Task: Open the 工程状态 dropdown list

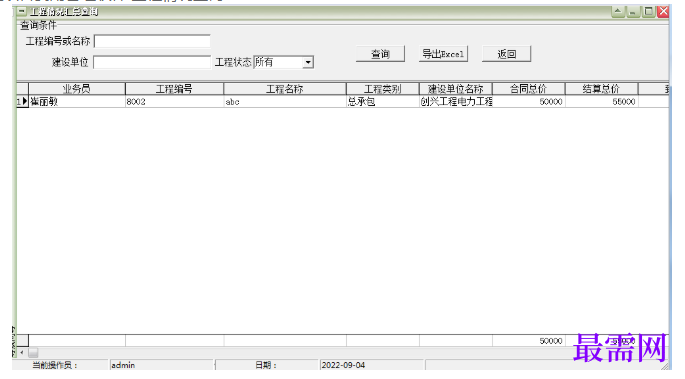Action: [308, 62]
